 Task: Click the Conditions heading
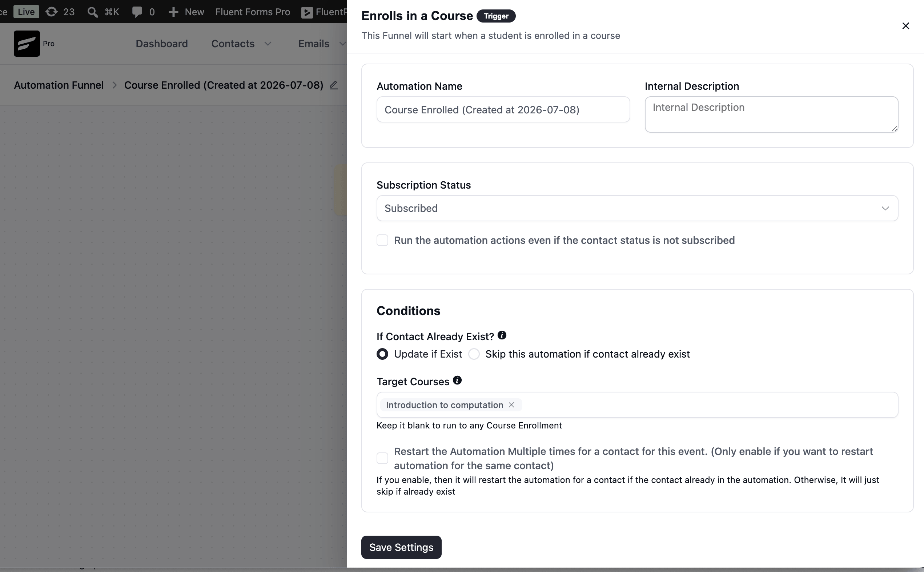point(408,311)
